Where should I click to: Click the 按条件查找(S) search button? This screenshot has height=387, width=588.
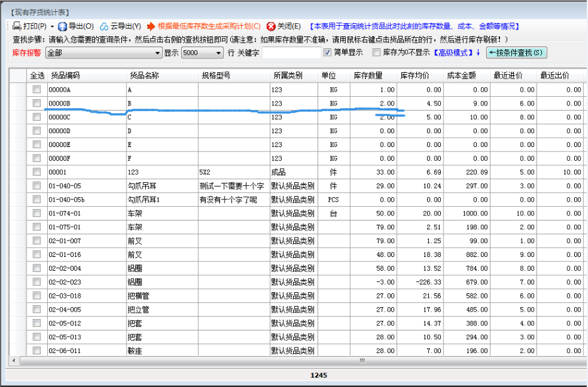(516, 53)
